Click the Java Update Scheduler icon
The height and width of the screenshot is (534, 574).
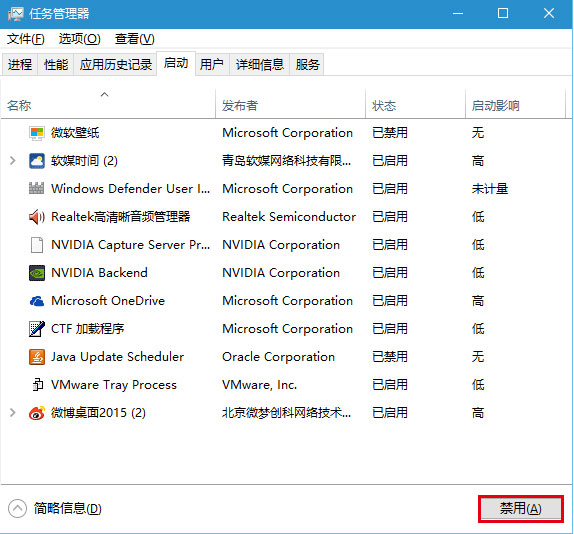tap(37, 357)
